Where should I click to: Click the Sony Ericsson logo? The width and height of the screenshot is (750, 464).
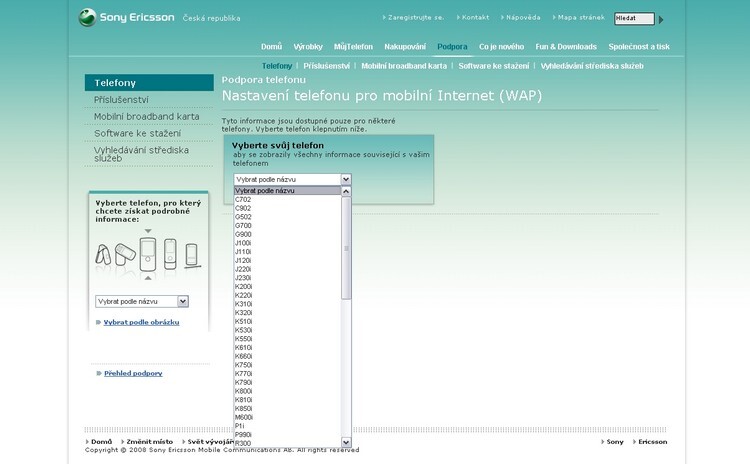(126, 18)
